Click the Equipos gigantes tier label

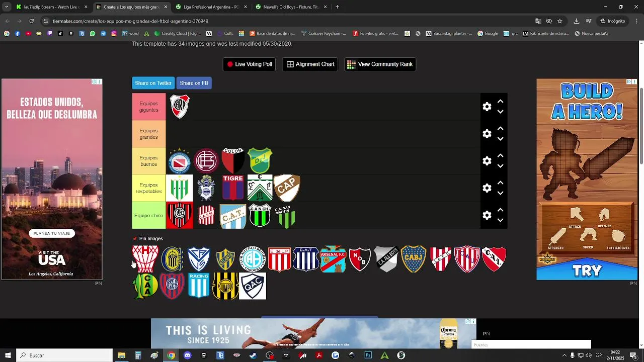click(149, 107)
